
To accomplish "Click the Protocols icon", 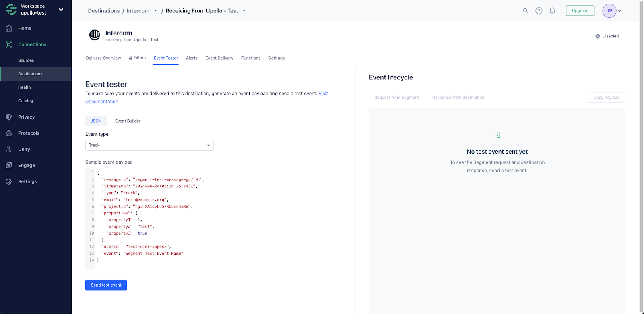I will (x=9, y=133).
